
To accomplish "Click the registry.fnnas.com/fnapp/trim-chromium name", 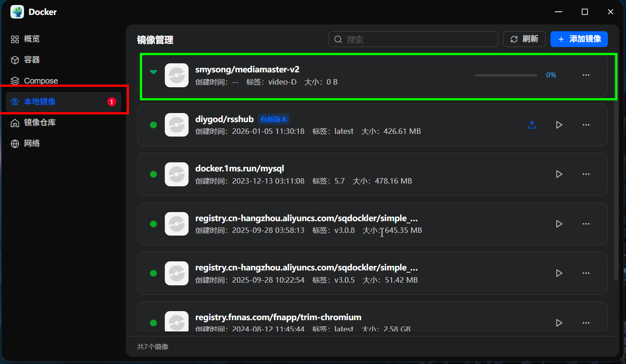I will [x=278, y=317].
